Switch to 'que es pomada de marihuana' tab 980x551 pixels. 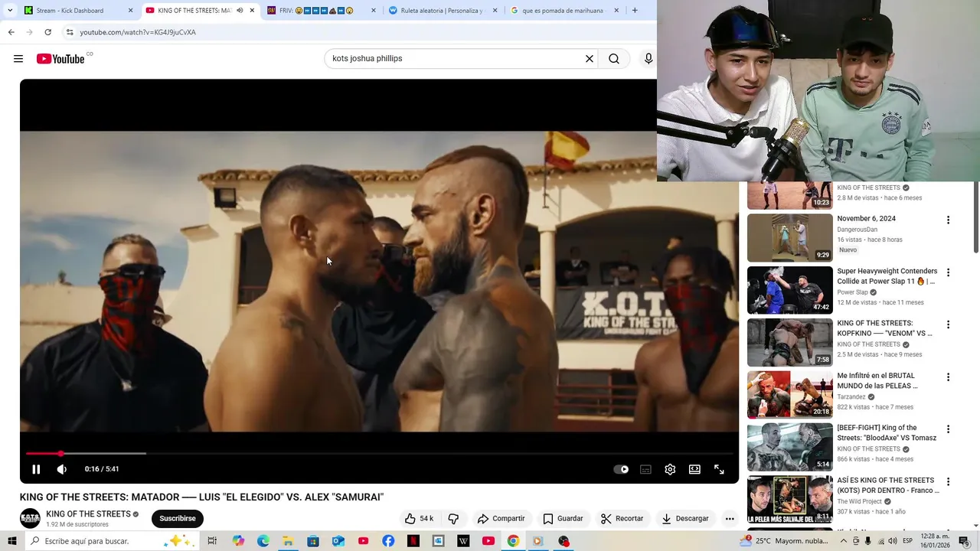pyautogui.click(x=562, y=11)
